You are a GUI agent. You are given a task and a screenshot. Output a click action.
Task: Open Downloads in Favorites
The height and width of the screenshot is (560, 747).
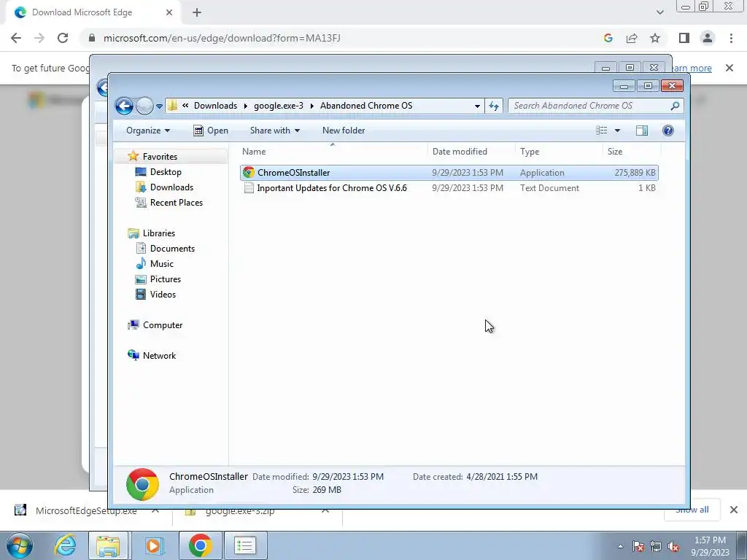click(171, 187)
